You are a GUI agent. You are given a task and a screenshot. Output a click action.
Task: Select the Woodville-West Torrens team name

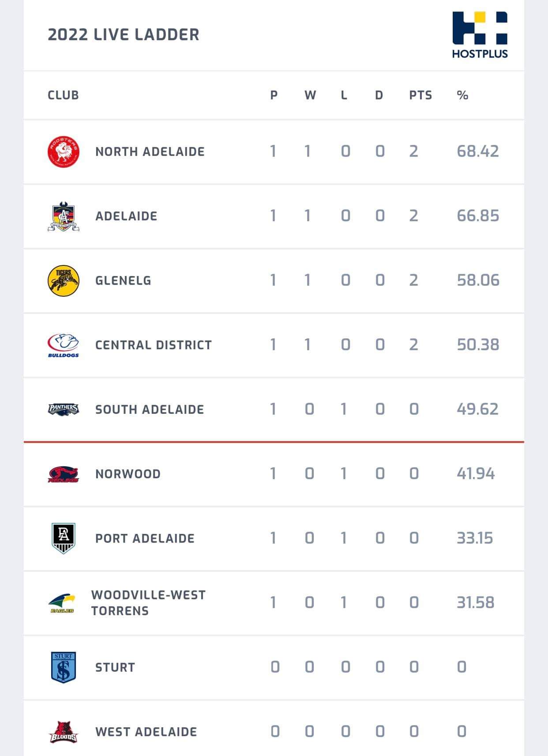tap(148, 603)
